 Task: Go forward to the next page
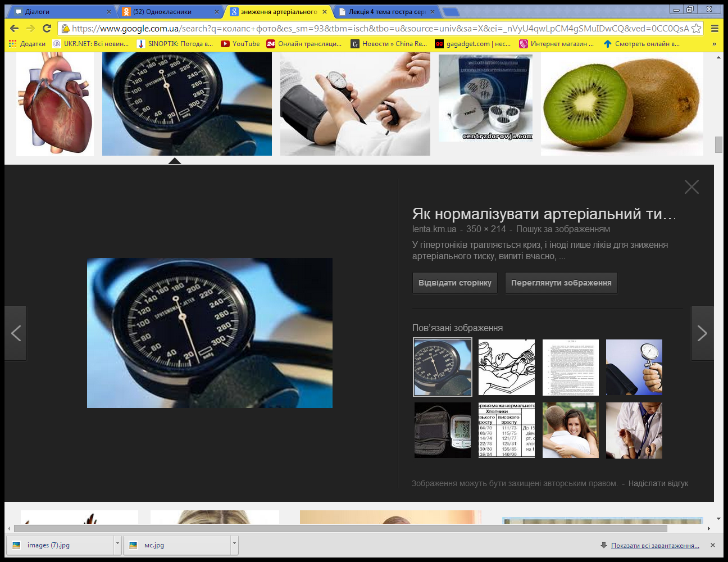[31, 29]
